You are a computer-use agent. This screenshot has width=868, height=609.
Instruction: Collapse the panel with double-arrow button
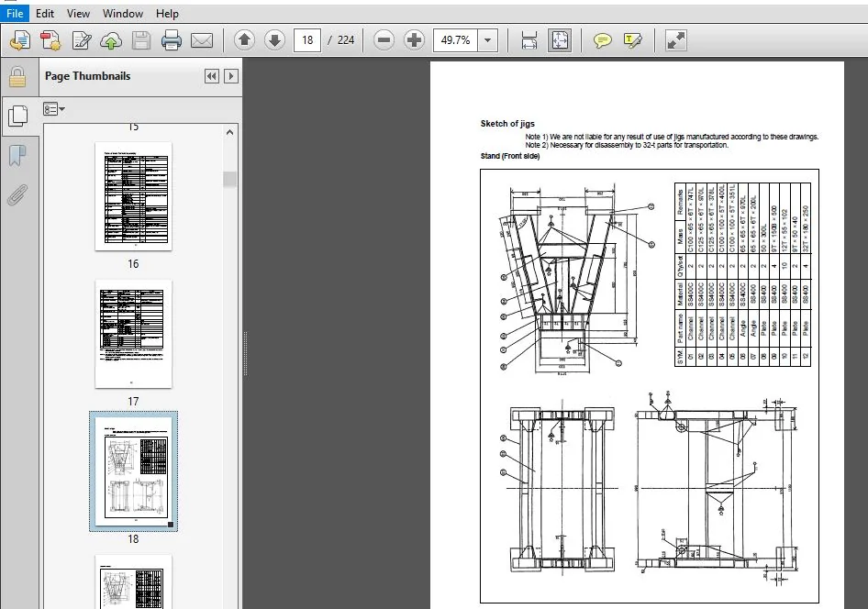[211, 76]
